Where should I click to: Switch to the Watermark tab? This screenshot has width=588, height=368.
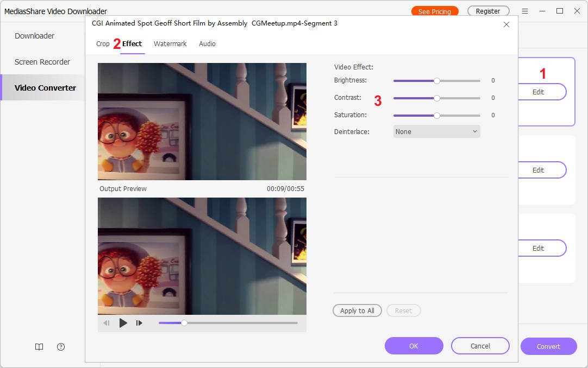pyautogui.click(x=170, y=43)
